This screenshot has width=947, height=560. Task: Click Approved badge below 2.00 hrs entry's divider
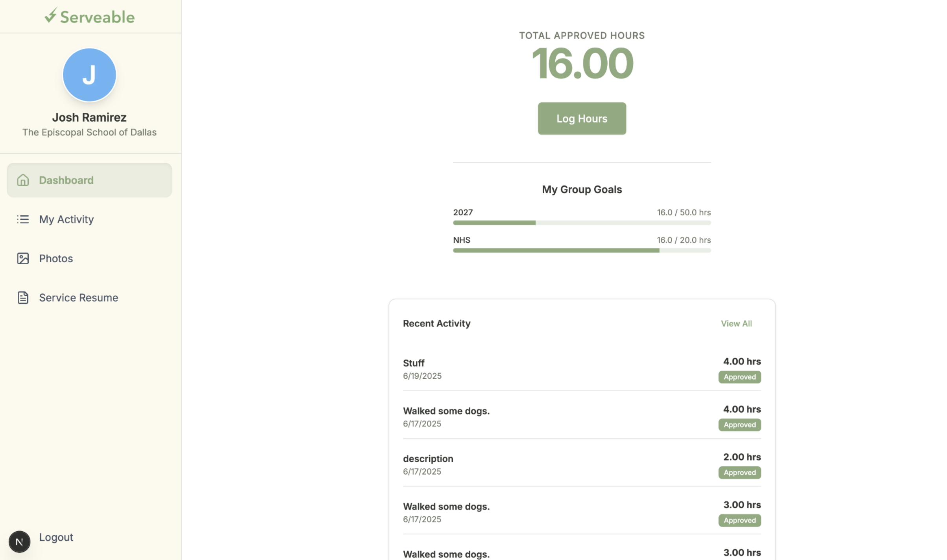pyautogui.click(x=739, y=520)
